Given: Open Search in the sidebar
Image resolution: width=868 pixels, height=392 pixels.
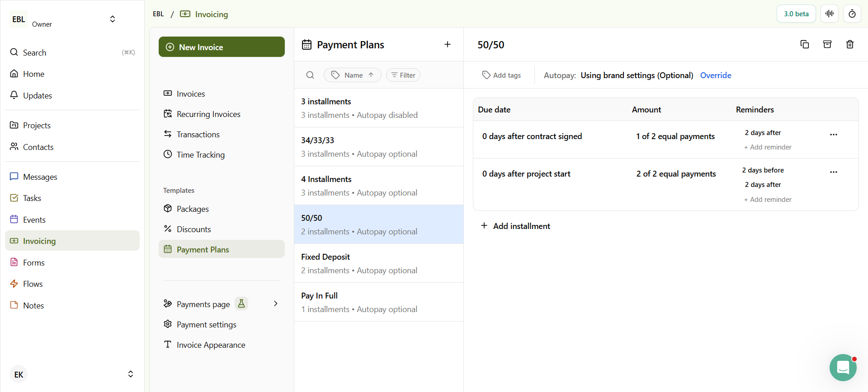Looking at the screenshot, I should click(x=72, y=52).
